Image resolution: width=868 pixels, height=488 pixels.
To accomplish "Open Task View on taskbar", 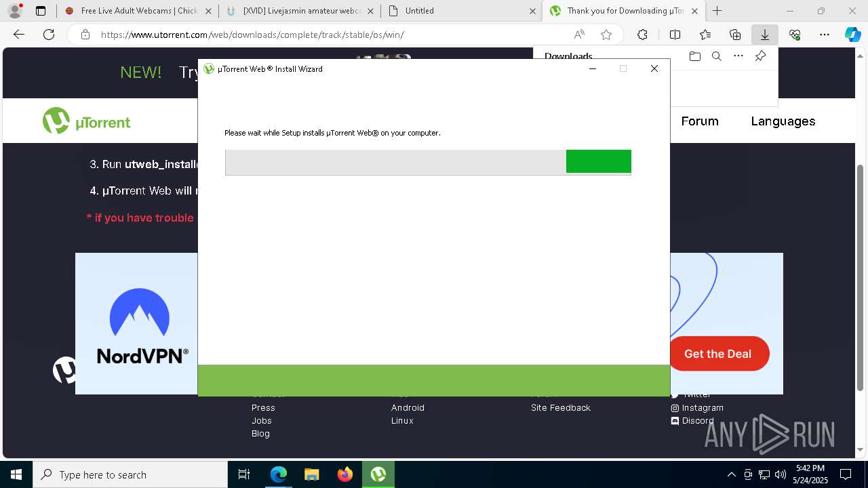I will (244, 474).
